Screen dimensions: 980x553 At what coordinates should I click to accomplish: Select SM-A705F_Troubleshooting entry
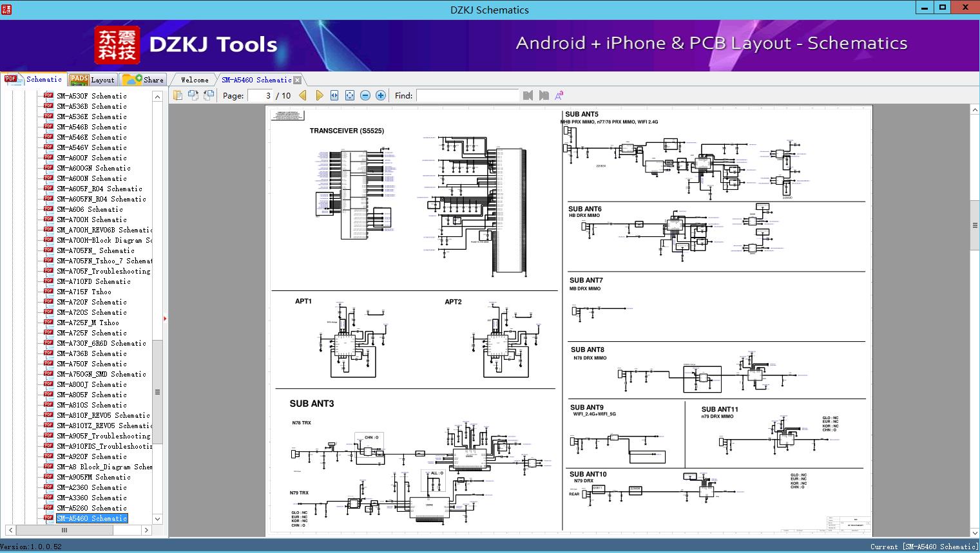click(103, 271)
